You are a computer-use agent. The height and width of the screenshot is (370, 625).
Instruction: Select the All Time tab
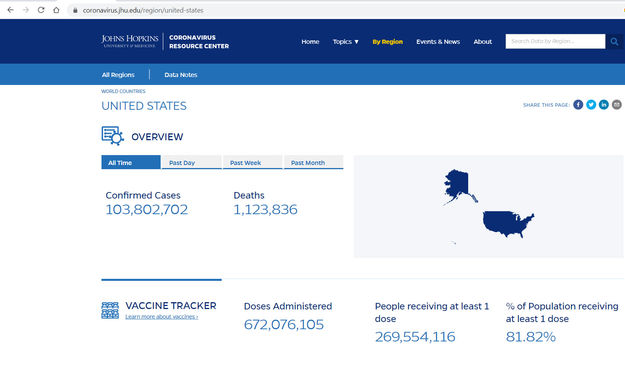point(131,162)
